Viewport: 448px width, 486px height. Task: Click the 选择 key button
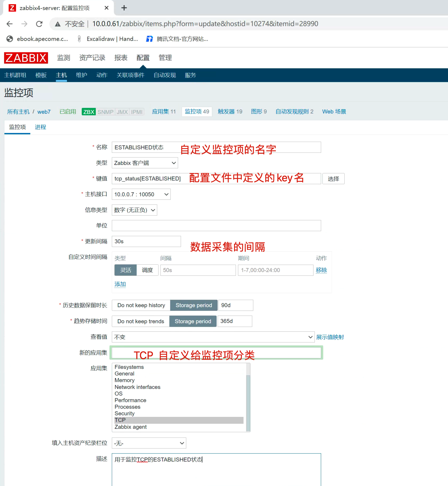333,179
